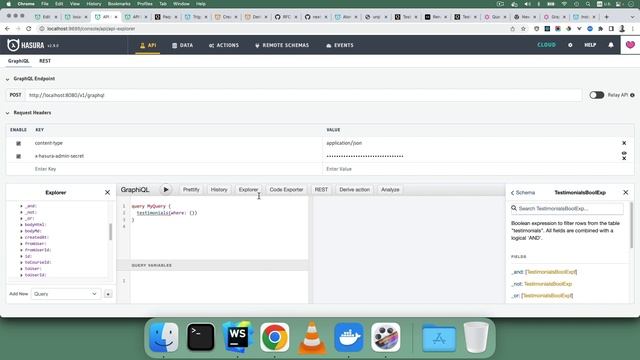The image size is (640, 360).
Task: Go back in Chrome navigation
Action: point(7,29)
